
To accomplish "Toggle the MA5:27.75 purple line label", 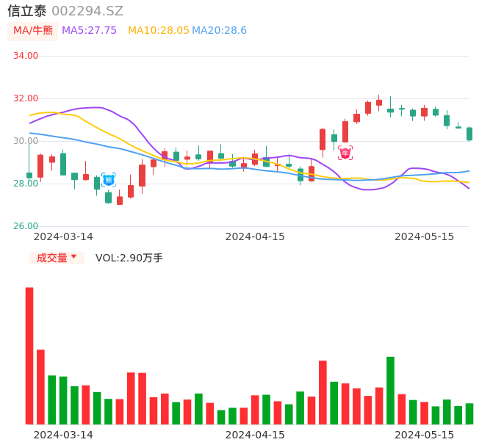I will (89, 31).
